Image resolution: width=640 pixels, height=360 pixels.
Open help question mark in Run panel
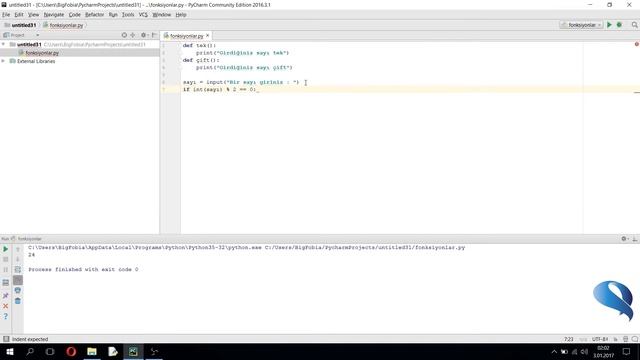pyautogui.click(x=6, y=316)
